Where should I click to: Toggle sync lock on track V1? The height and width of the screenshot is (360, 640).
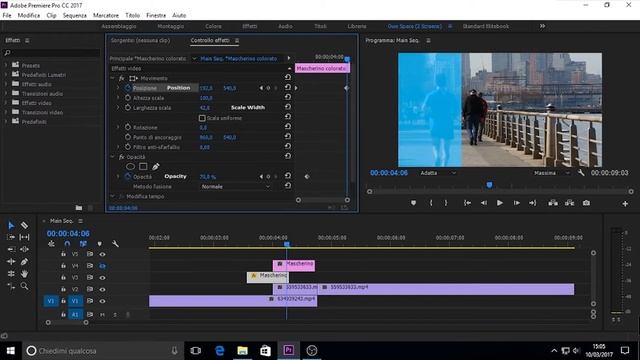[90, 301]
